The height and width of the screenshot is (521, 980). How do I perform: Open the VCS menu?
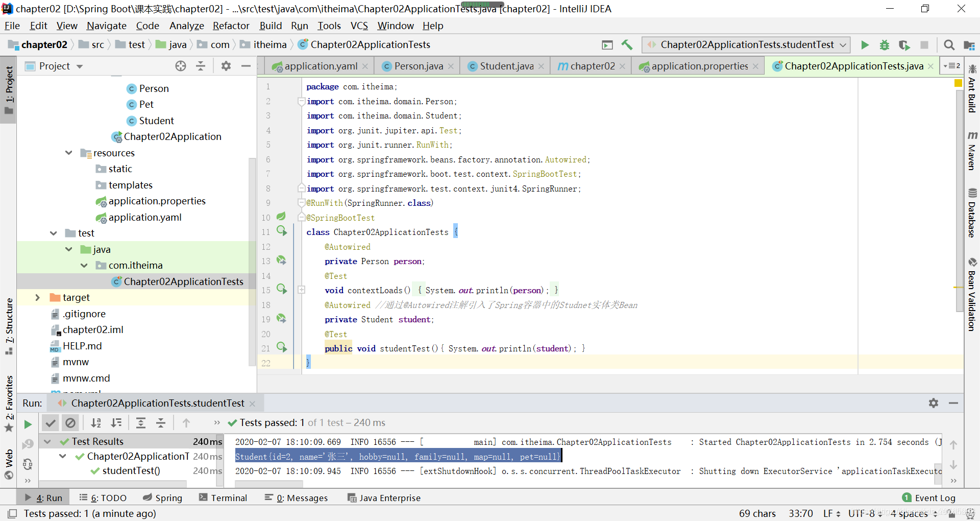(x=359, y=26)
